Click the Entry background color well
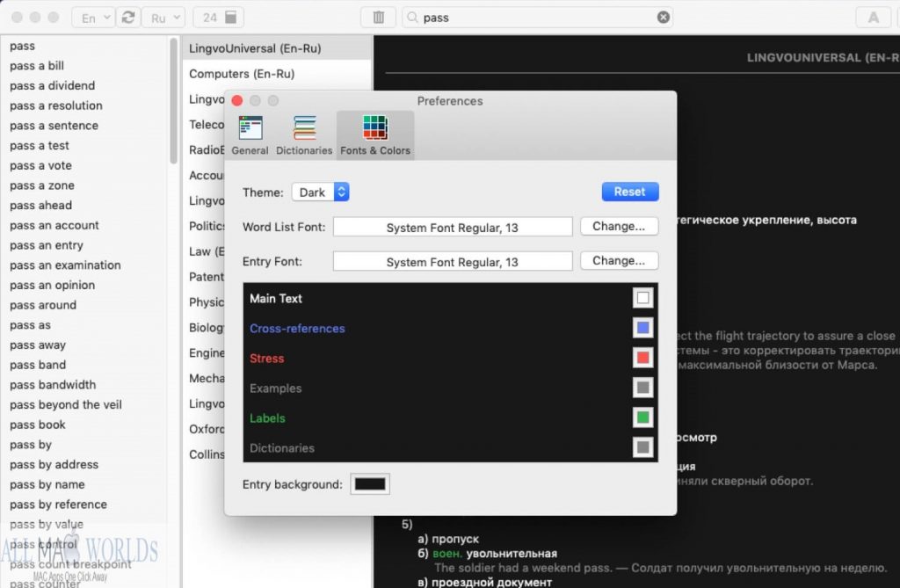This screenshot has height=588, width=900. click(x=370, y=484)
